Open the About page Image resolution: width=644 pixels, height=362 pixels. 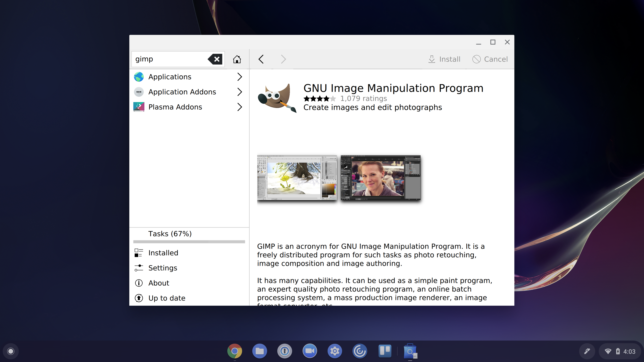pyautogui.click(x=189, y=283)
